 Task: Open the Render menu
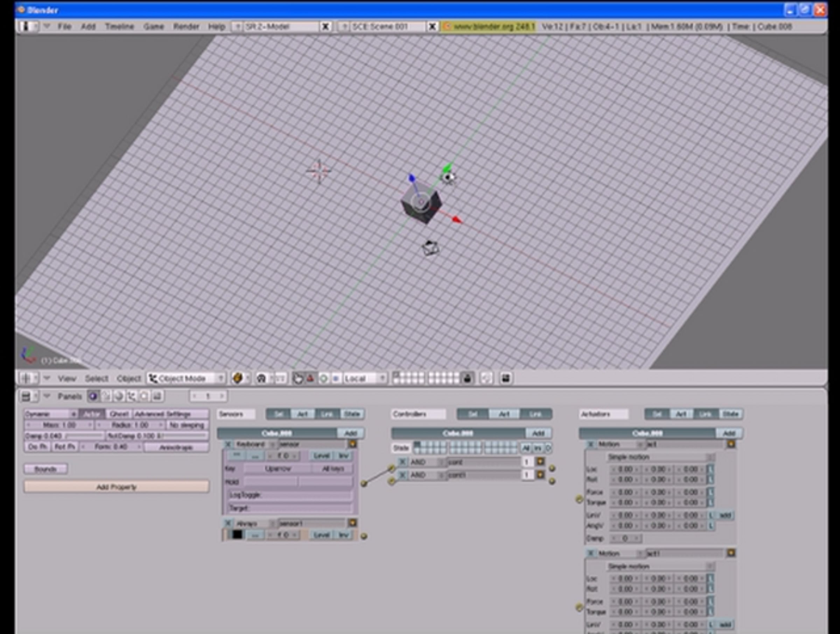[186, 27]
